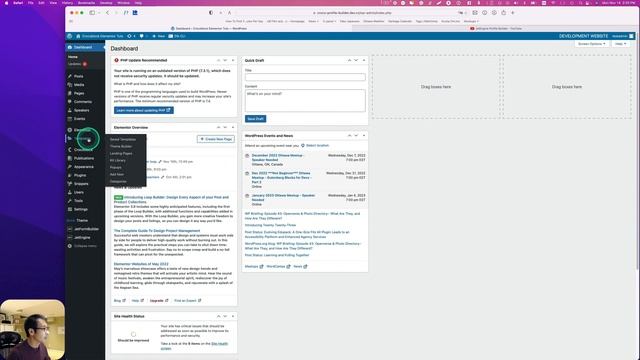Open the Crocoblock sidebar menu
This screenshot has height=360, width=640.
[83, 150]
